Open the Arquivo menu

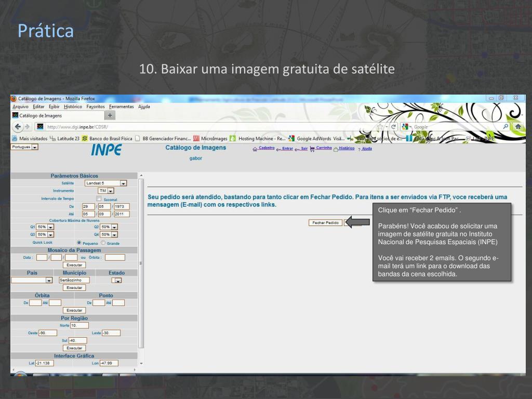(x=20, y=107)
